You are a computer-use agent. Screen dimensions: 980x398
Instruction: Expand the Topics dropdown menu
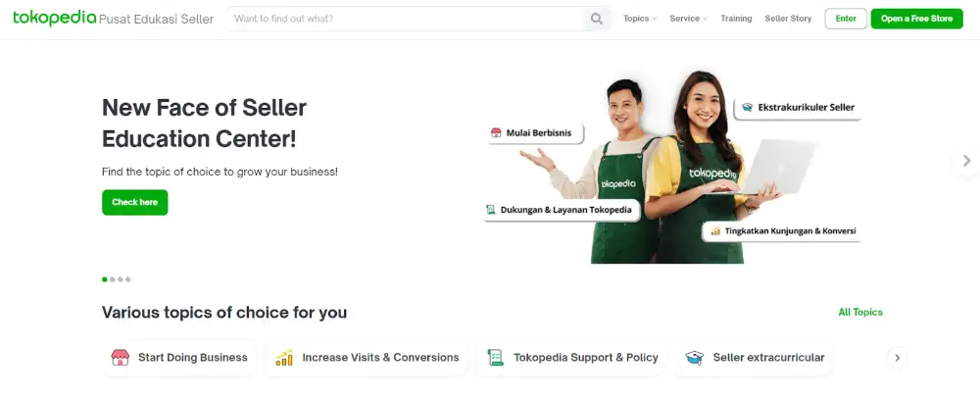coord(640,19)
